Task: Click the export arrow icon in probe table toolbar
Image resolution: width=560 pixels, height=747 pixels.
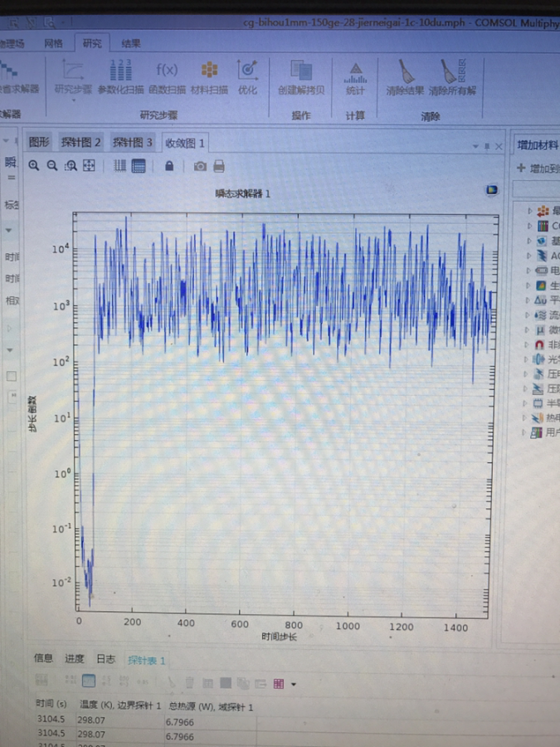Action: click(261, 684)
